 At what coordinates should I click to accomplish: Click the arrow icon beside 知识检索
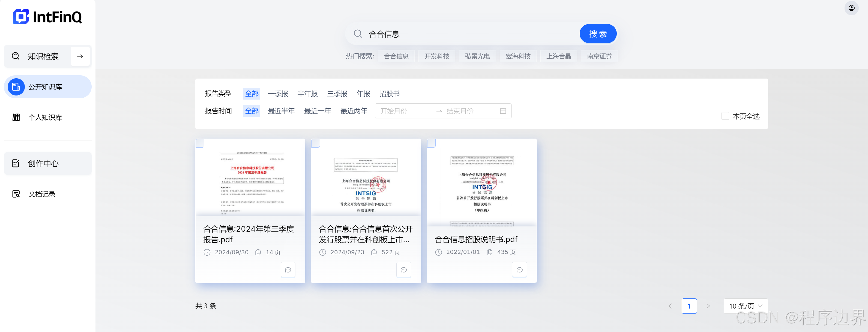click(x=80, y=56)
